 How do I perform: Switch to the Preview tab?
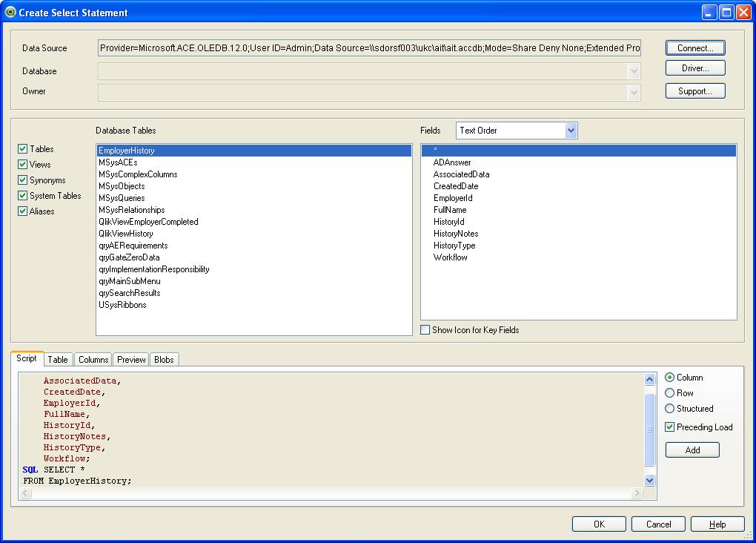click(130, 359)
